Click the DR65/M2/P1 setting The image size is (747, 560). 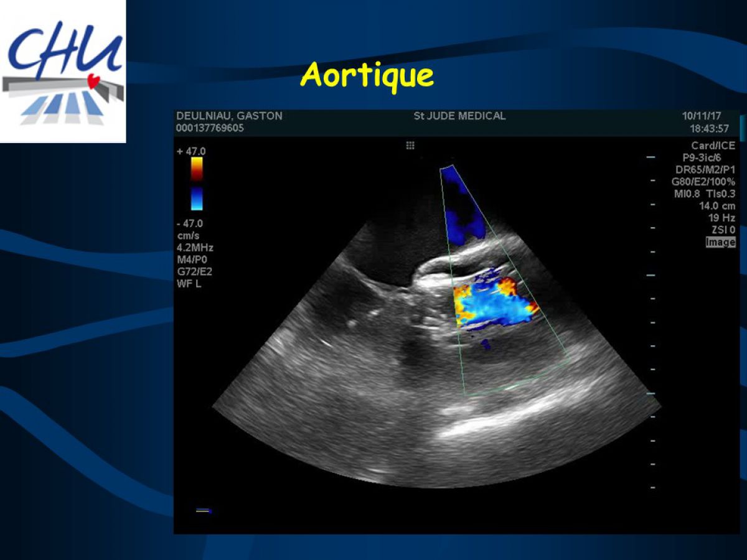[x=705, y=170]
